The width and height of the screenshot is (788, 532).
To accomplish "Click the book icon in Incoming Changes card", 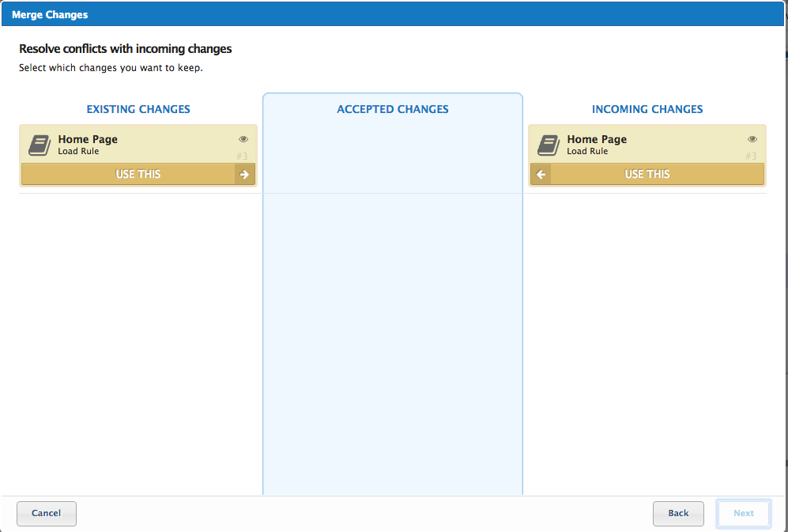I will pos(549,145).
